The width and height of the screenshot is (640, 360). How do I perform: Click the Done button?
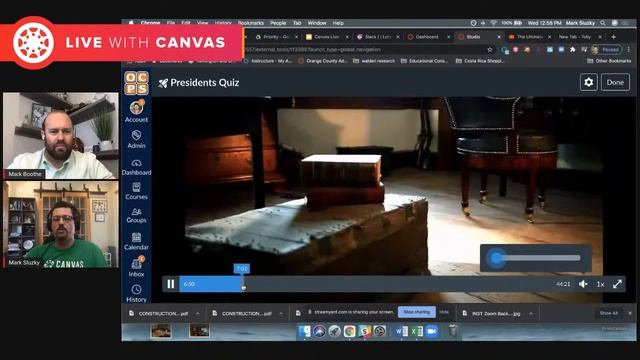pos(615,82)
